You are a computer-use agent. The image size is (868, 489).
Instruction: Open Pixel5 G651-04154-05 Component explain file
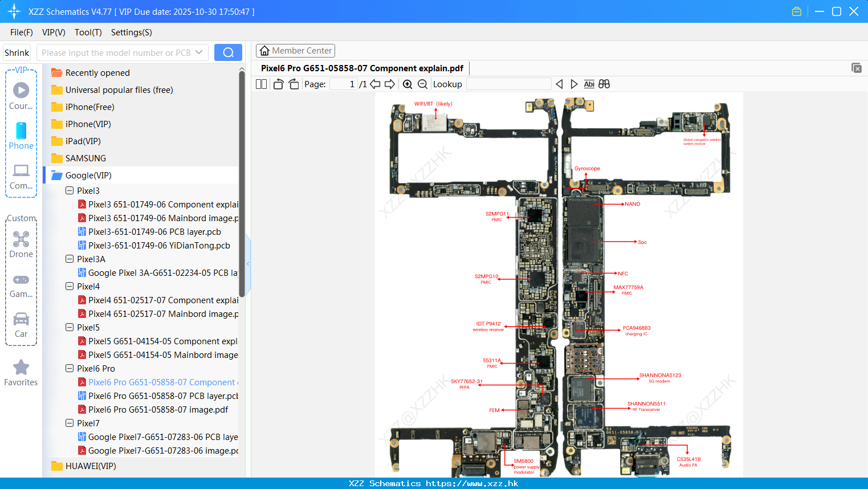158,341
